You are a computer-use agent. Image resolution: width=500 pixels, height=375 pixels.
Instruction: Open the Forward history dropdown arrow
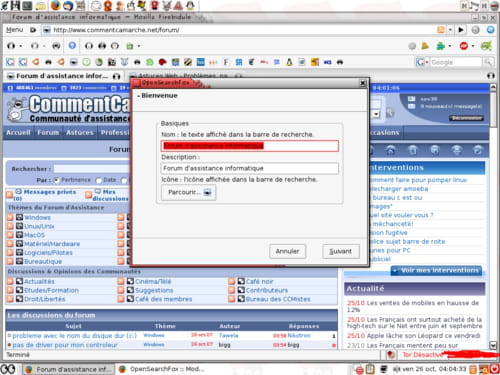[x=44, y=46]
